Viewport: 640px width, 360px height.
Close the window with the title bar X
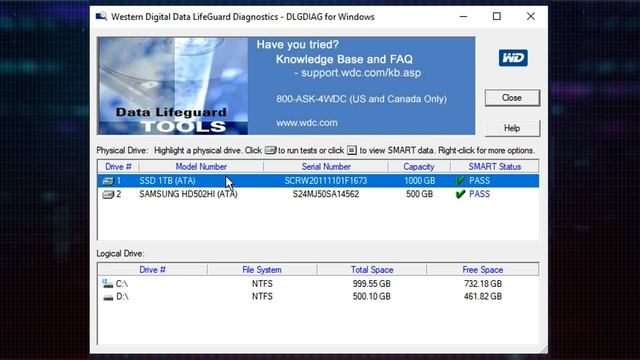[531, 17]
